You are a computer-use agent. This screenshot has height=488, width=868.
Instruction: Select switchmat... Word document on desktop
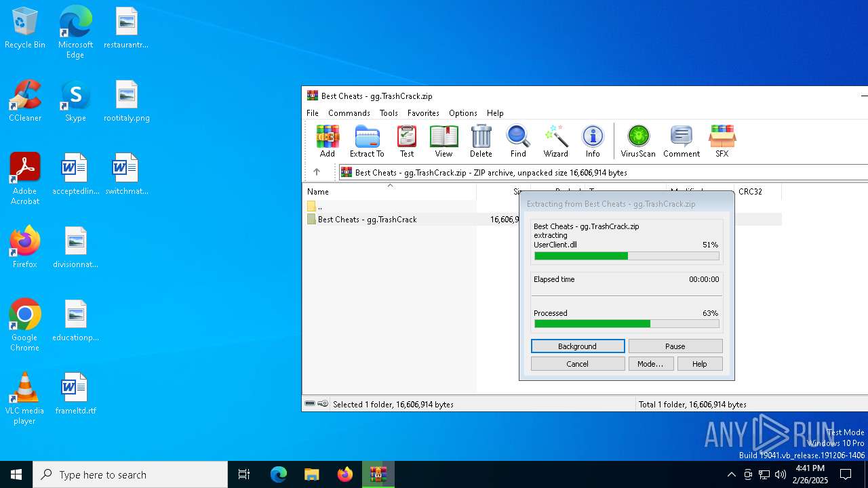pos(127,174)
